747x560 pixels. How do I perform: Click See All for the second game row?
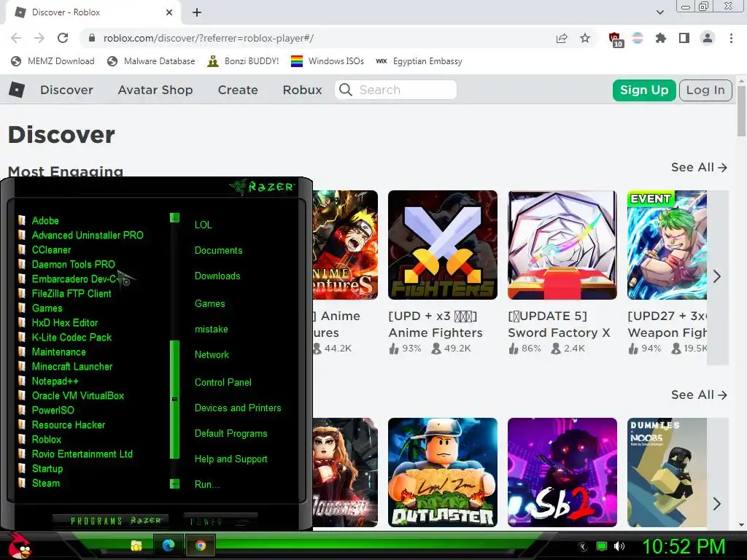point(699,394)
